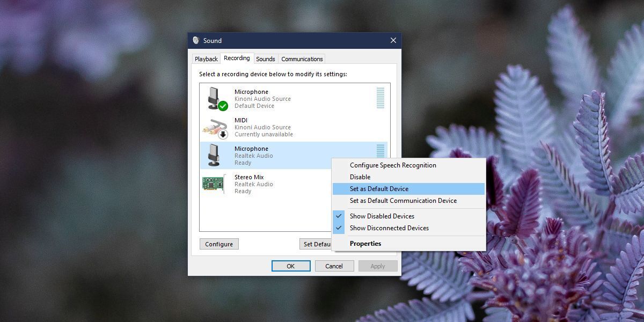Screen dimensions: 644x322
Task: Disable the Realtek microphone from context menu
Action: 360,177
